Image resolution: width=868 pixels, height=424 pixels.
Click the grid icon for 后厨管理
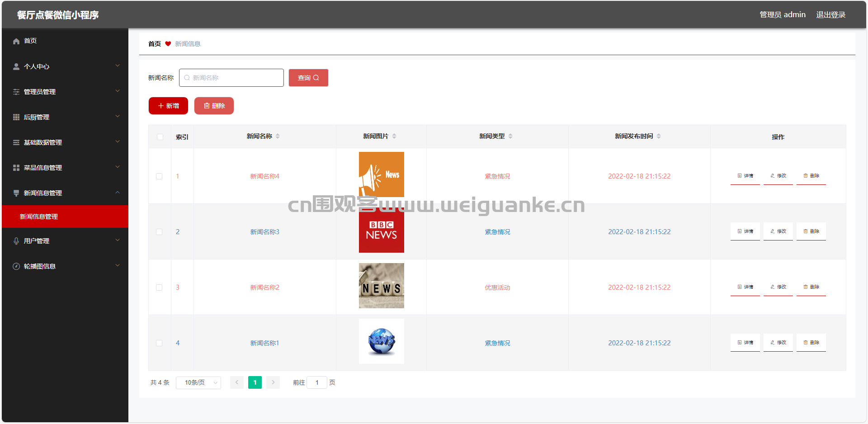(x=16, y=117)
